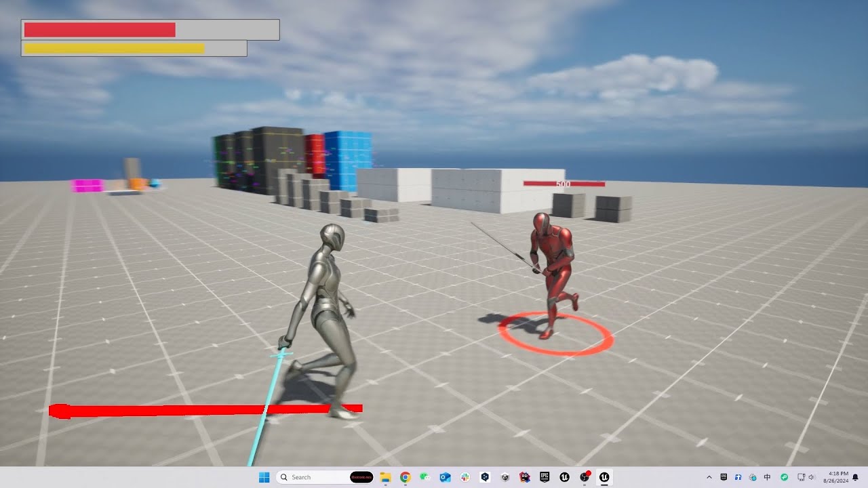868x488 pixels.
Task: Open network status tray icon
Action: (x=801, y=477)
